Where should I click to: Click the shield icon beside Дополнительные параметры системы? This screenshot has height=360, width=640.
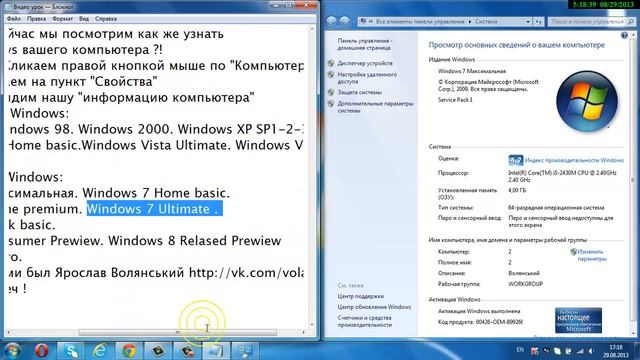point(331,104)
